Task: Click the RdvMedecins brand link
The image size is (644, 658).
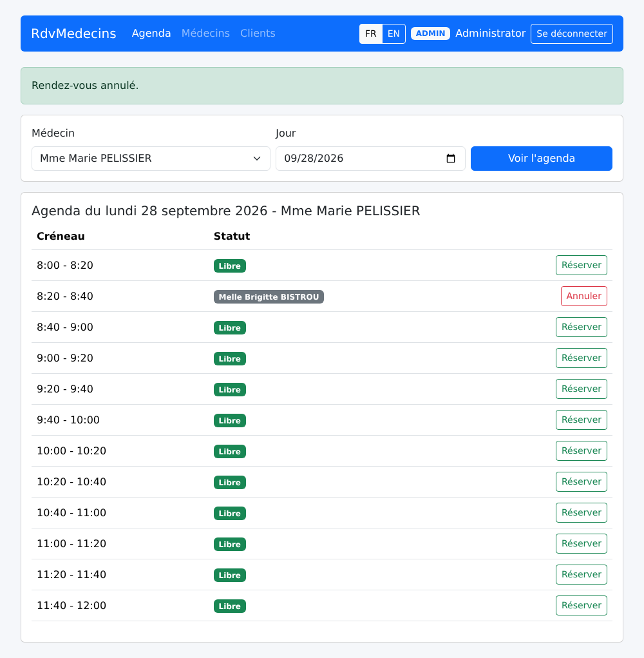Action: click(x=74, y=34)
